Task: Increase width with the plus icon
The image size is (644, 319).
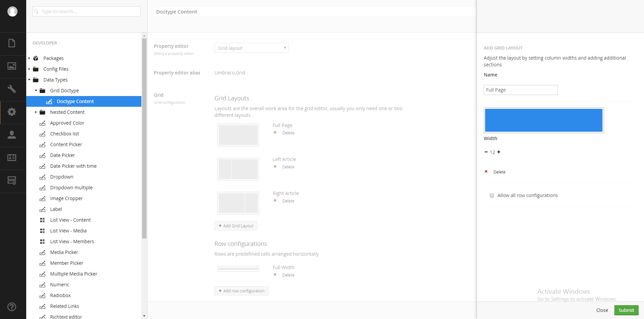Action: click(499, 152)
